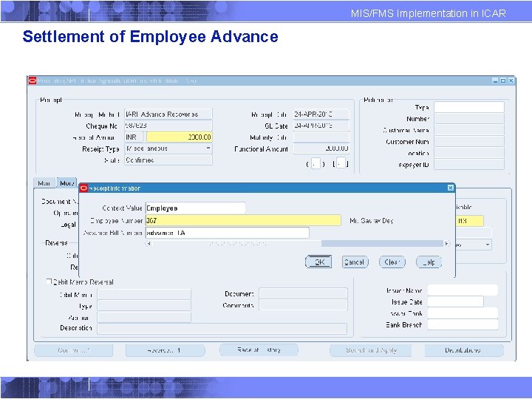Click the left bracket flexfield box

[x=316, y=163]
